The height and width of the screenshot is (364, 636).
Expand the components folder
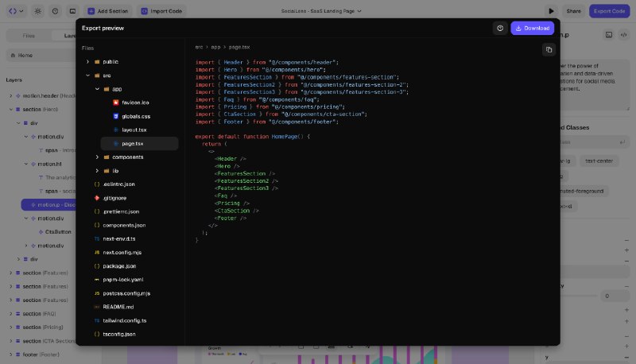(x=97, y=157)
